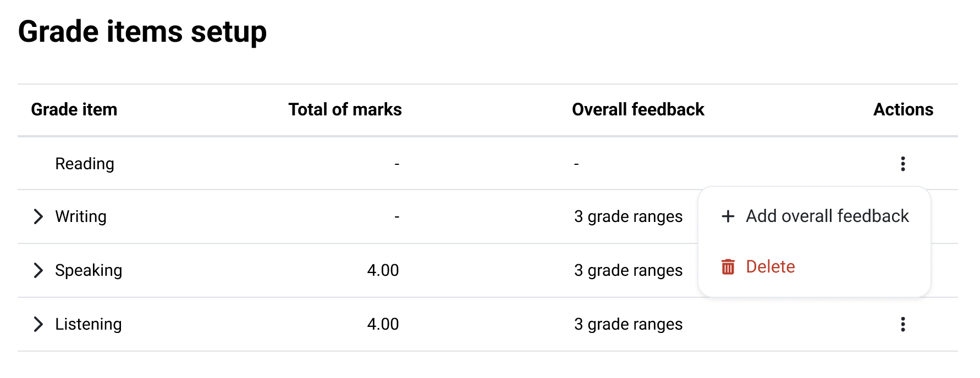Open the Listening row actions kebab menu
This screenshot has height=378, width=980.
[902, 324]
